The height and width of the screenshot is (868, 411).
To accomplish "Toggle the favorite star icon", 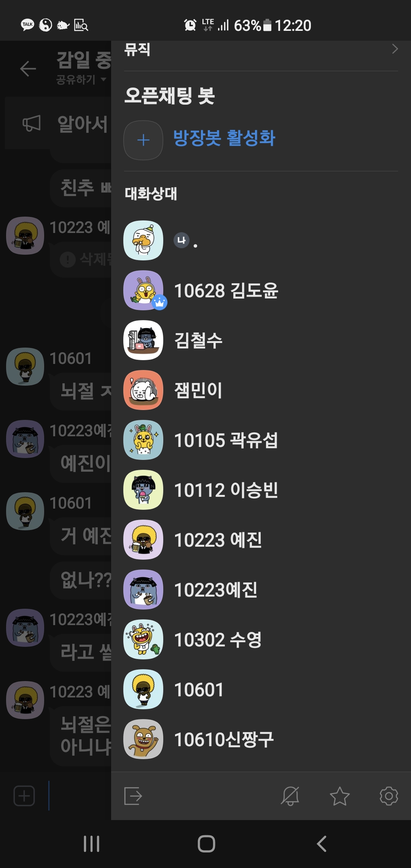I will tap(339, 796).
